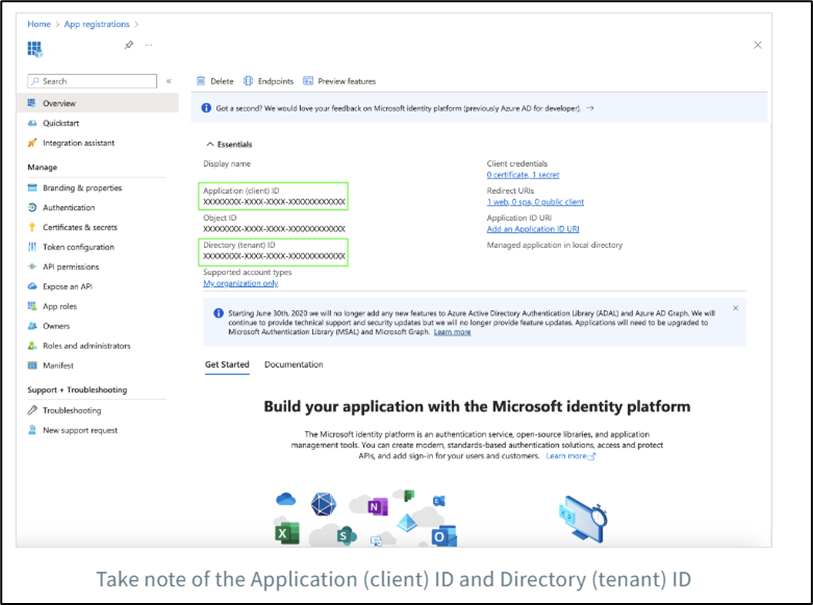Open App roles
Viewport: 813px width, 605px height.
(x=60, y=306)
